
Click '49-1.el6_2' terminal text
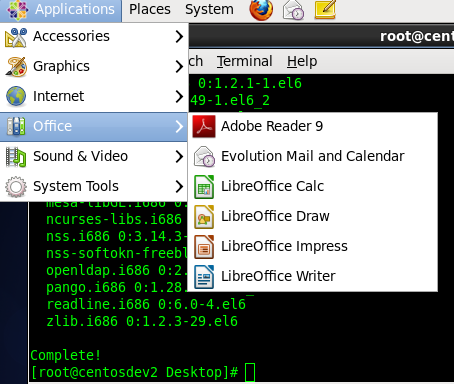[x=230, y=100]
